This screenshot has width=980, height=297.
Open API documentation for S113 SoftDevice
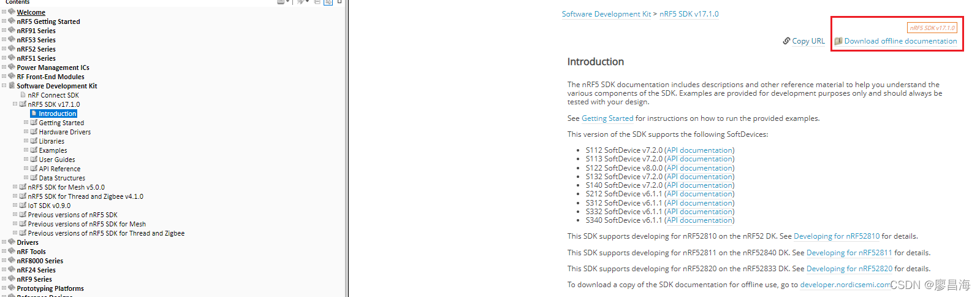(699, 159)
